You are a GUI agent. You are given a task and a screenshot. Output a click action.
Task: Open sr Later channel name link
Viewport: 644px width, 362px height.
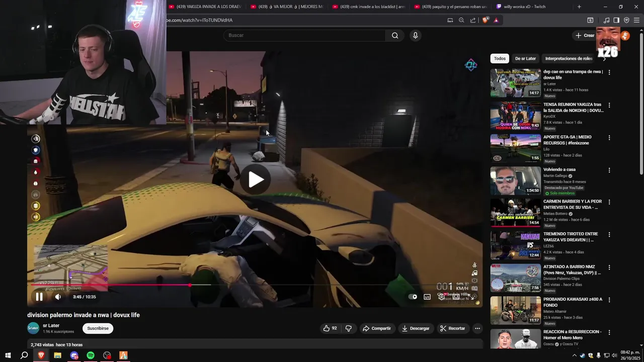tap(51, 326)
